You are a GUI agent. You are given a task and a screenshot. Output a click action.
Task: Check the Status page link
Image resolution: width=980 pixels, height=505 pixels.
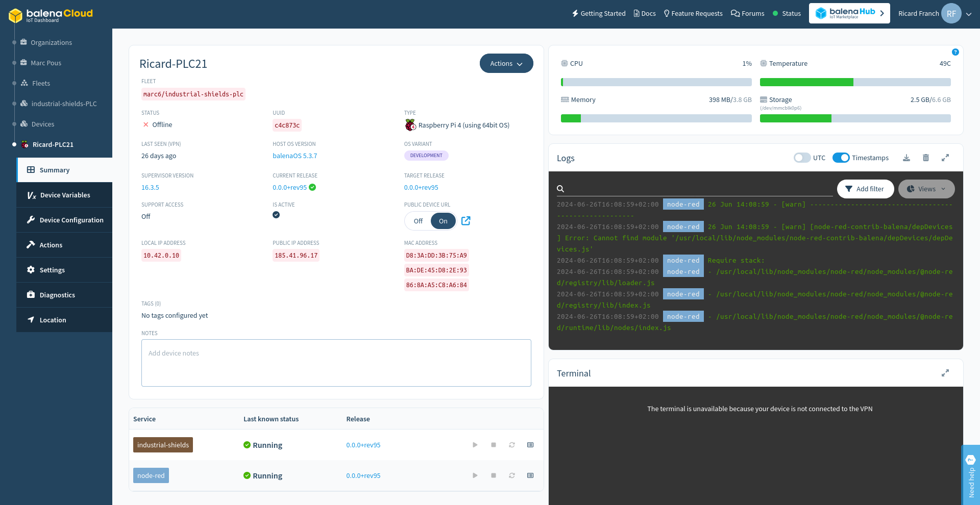click(x=787, y=13)
